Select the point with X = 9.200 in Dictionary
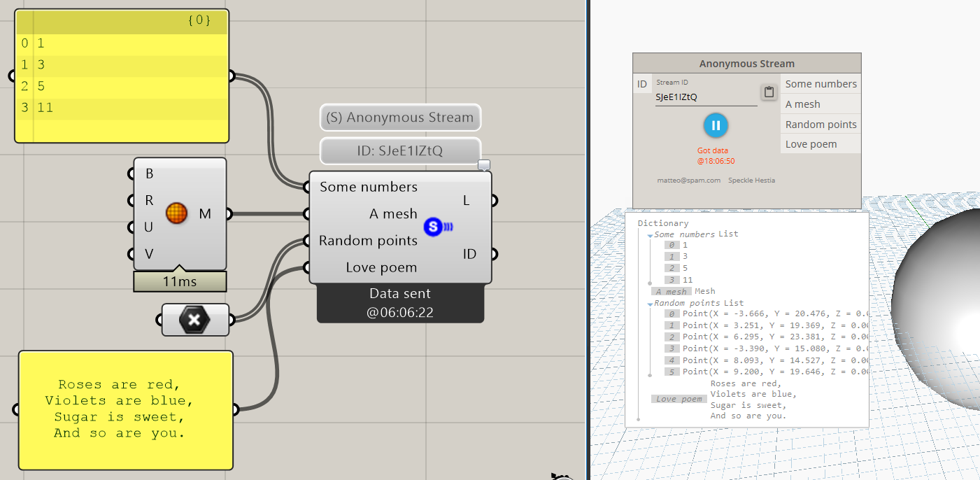This screenshot has width=980, height=480. 766,372
